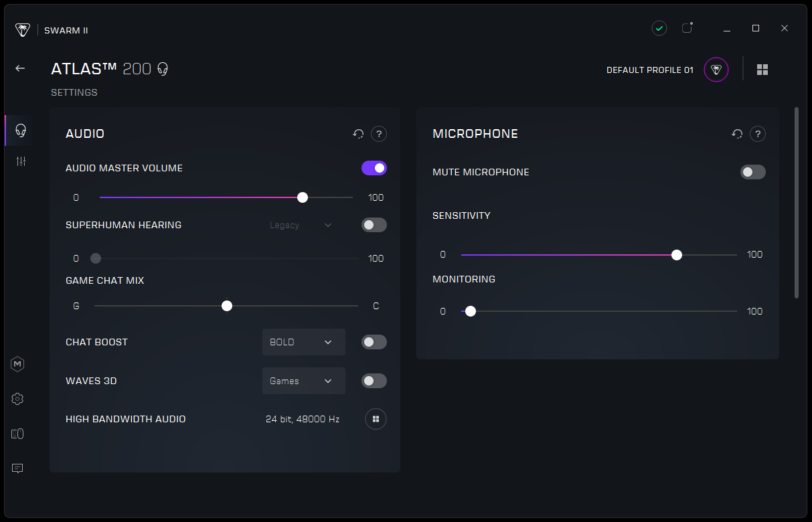
Task: Open the Waves 3D Games dropdown
Action: pyautogui.click(x=303, y=381)
